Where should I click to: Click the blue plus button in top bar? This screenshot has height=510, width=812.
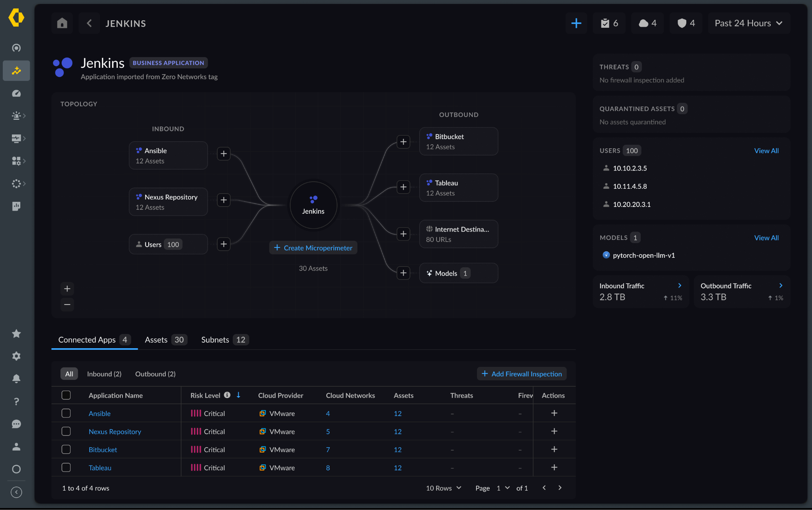[576, 23]
